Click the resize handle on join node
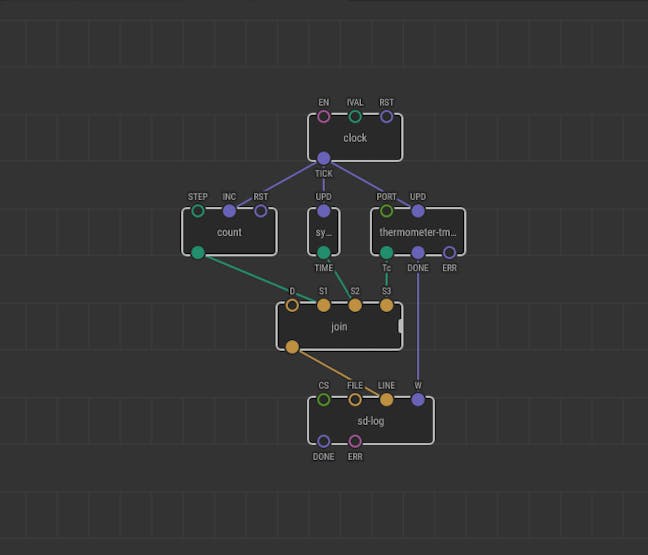This screenshot has width=648, height=555. [x=400, y=326]
